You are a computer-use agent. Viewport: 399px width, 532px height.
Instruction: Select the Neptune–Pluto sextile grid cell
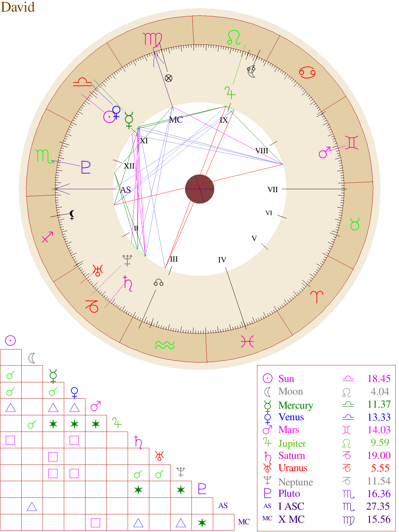181,489
